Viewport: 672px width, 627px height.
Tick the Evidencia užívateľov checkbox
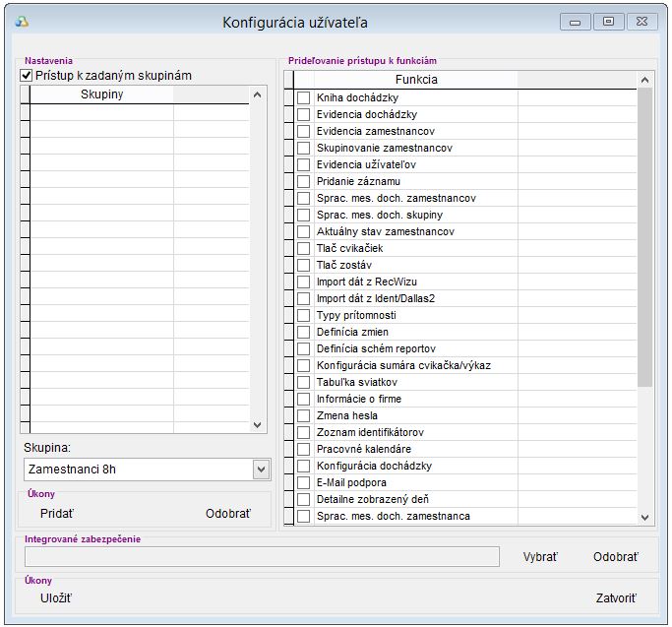click(303, 164)
